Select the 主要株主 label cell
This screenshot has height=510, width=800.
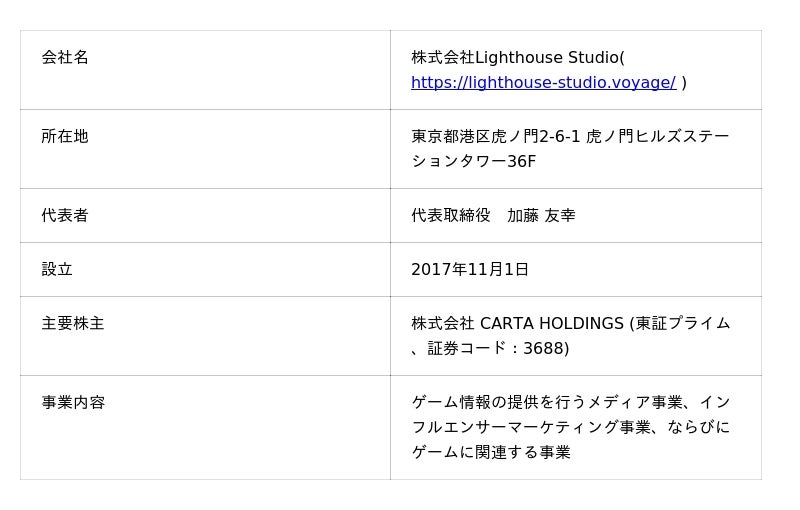coord(73,324)
